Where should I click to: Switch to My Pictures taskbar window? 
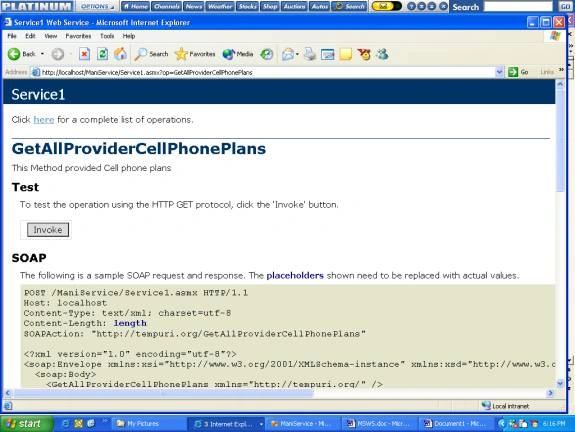click(149, 424)
